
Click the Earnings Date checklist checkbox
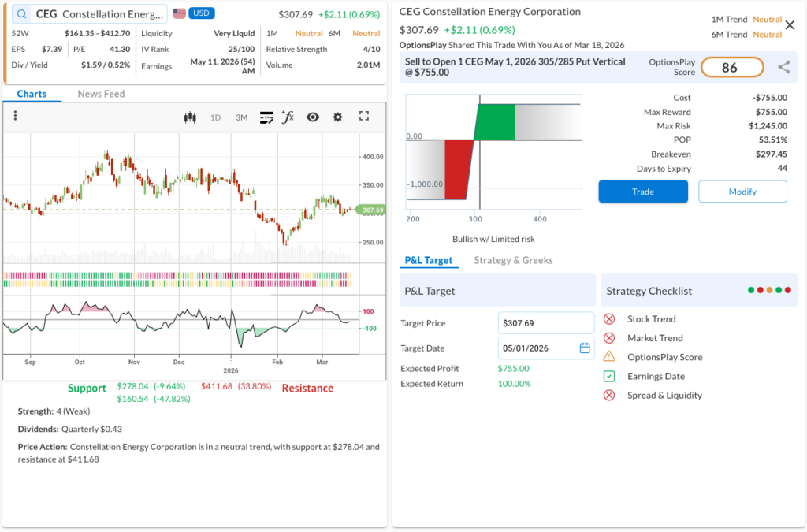point(609,376)
